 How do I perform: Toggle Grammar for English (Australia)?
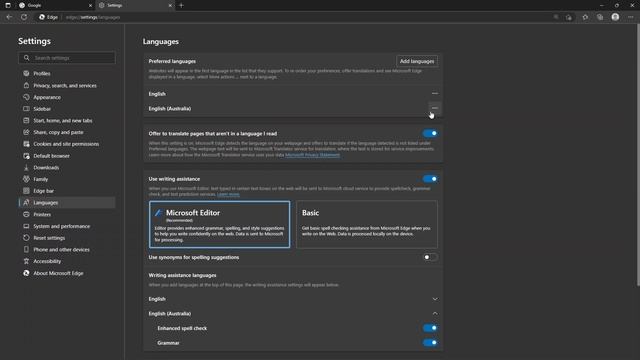coord(430,343)
